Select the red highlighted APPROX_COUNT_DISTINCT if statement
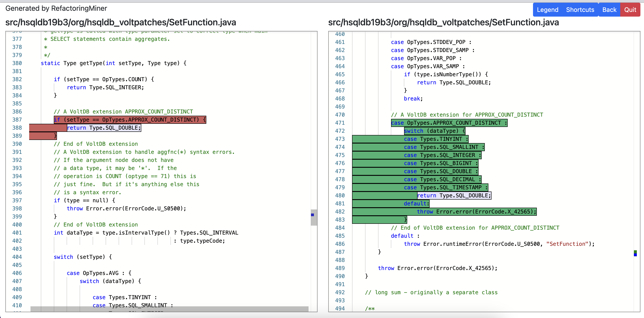Viewport: 644px width, 318px height. tap(130, 120)
